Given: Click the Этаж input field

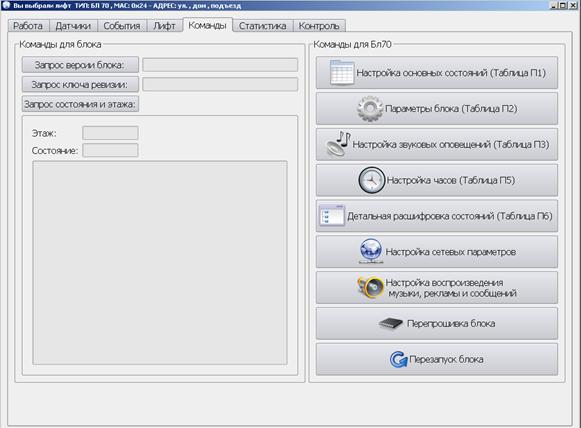Looking at the screenshot, I should (x=110, y=133).
